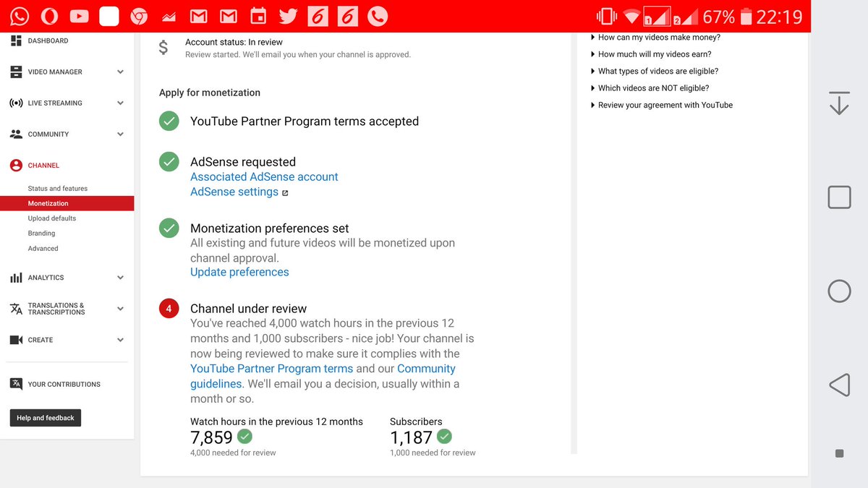Tap the Opera notification icon
The height and width of the screenshot is (488, 868).
coord(49,16)
